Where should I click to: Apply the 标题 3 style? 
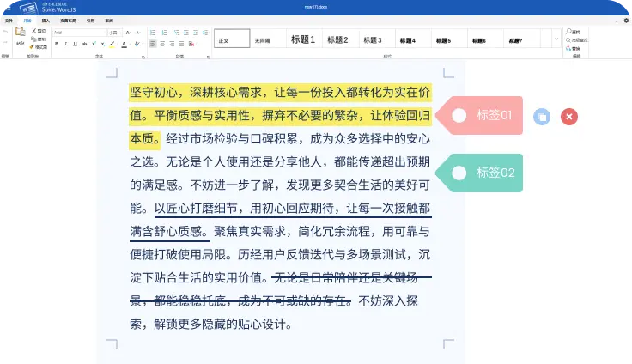click(x=376, y=39)
